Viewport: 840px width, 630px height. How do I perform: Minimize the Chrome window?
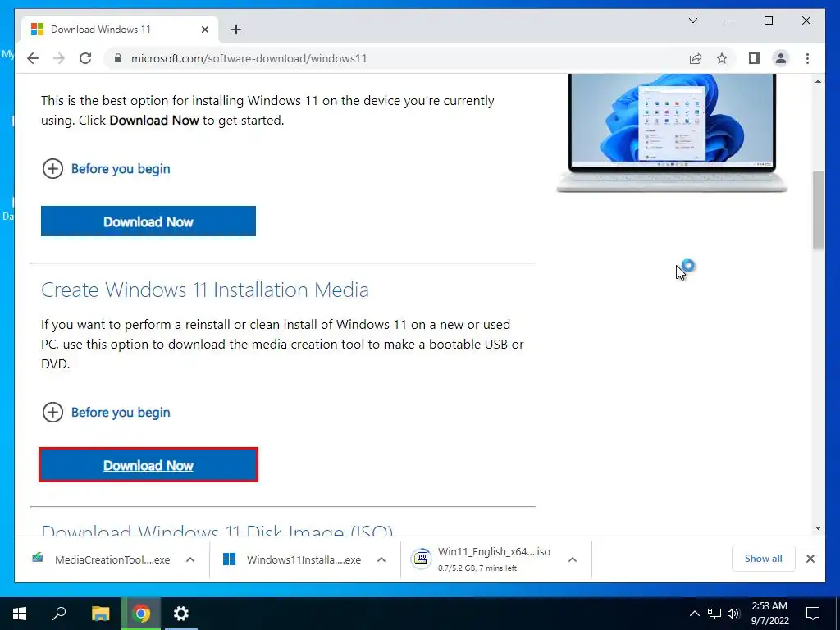point(731,21)
